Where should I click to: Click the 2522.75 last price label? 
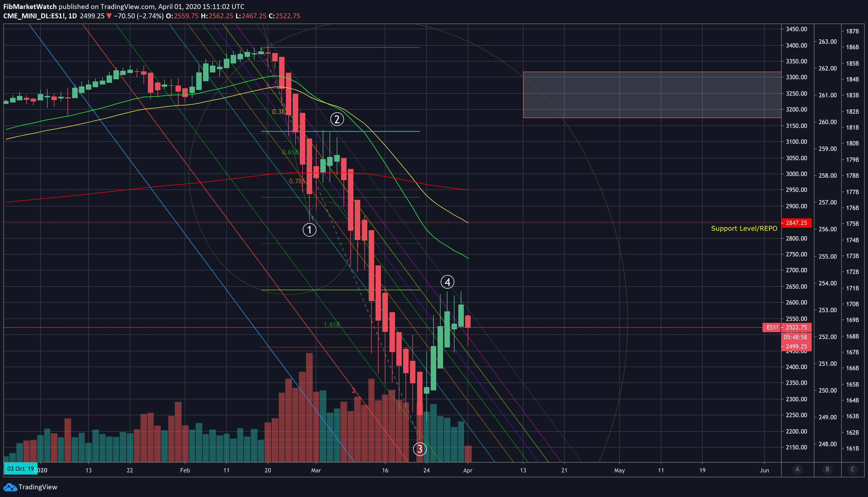point(796,327)
